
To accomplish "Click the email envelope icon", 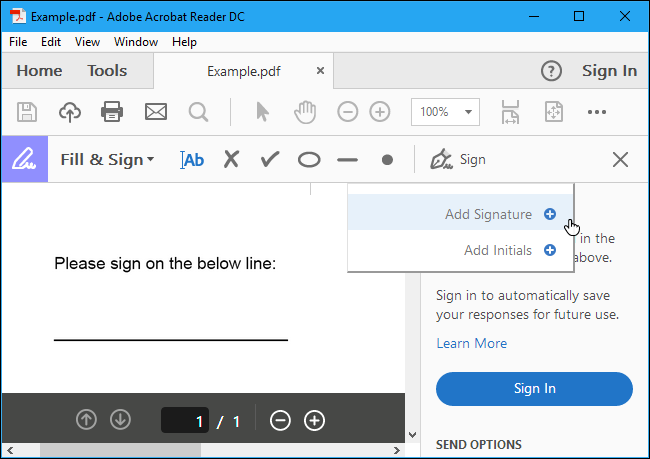I will click(156, 112).
